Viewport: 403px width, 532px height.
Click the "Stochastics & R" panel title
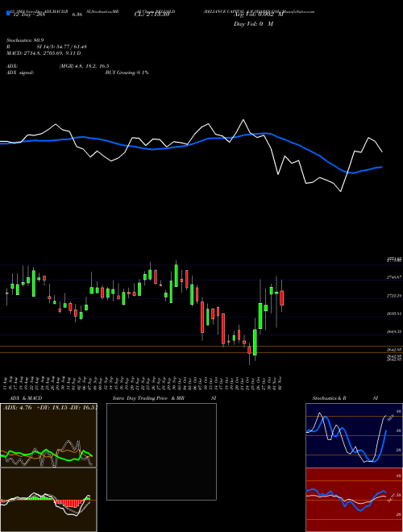[329, 398]
